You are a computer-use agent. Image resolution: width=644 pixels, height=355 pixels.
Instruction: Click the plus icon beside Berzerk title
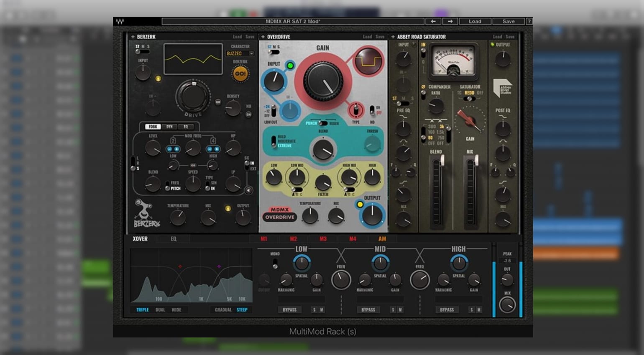click(x=133, y=37)
